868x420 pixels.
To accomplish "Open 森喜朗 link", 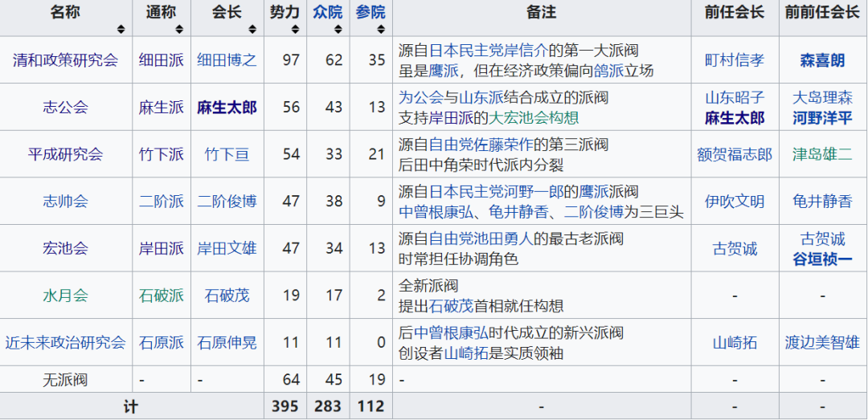I will (x=822, y=59).
